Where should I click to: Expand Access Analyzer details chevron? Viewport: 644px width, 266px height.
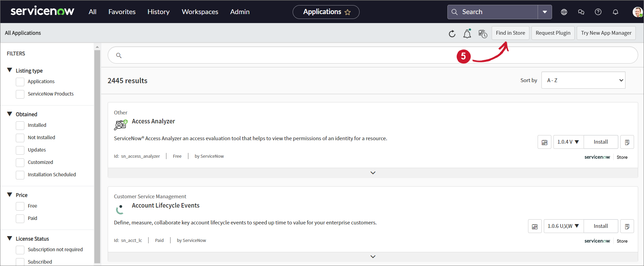click(373, 173)
